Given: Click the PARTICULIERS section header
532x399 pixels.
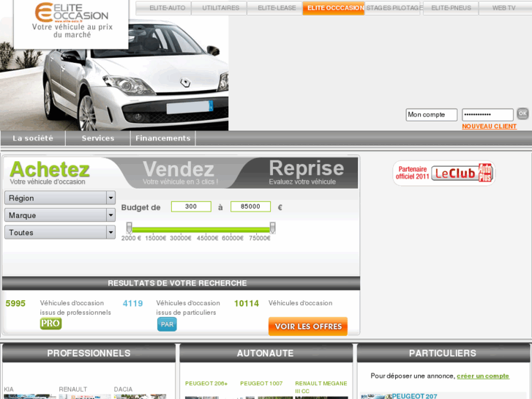Looking at the screenshot, I should [443, 353].
